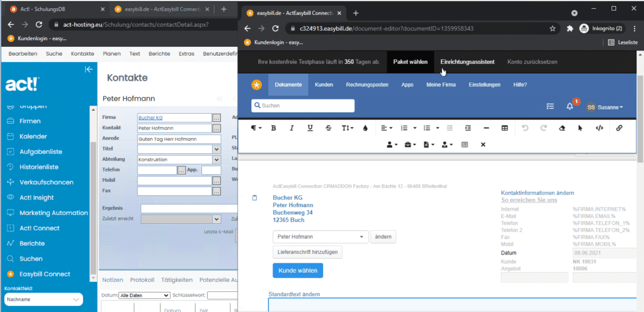Click Lieferanschrift hinzufügen button
The height and width of the screenshot is (312, 644).
pos(307,252)
